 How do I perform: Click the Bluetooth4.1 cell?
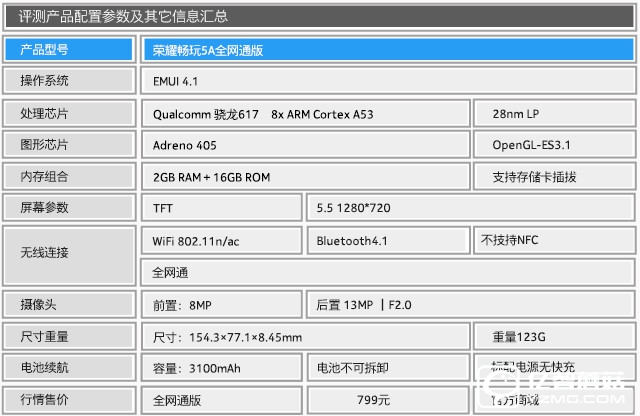point(388,240)
